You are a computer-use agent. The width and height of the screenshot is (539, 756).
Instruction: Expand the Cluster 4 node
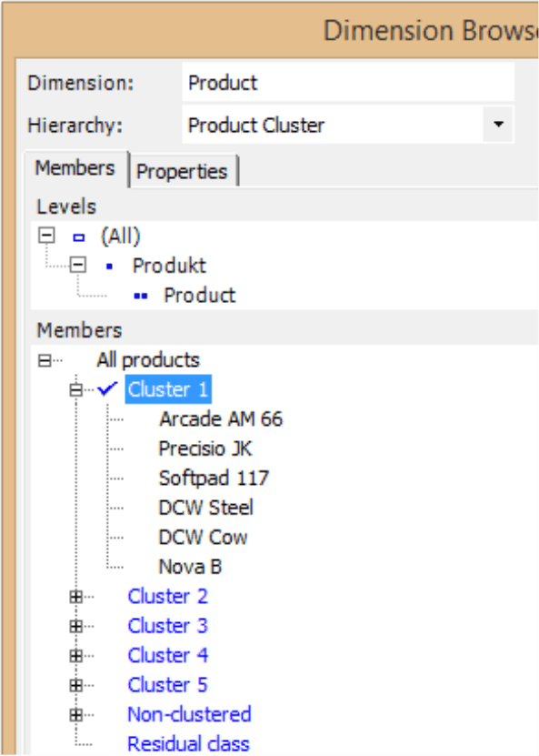pos(76,656)
